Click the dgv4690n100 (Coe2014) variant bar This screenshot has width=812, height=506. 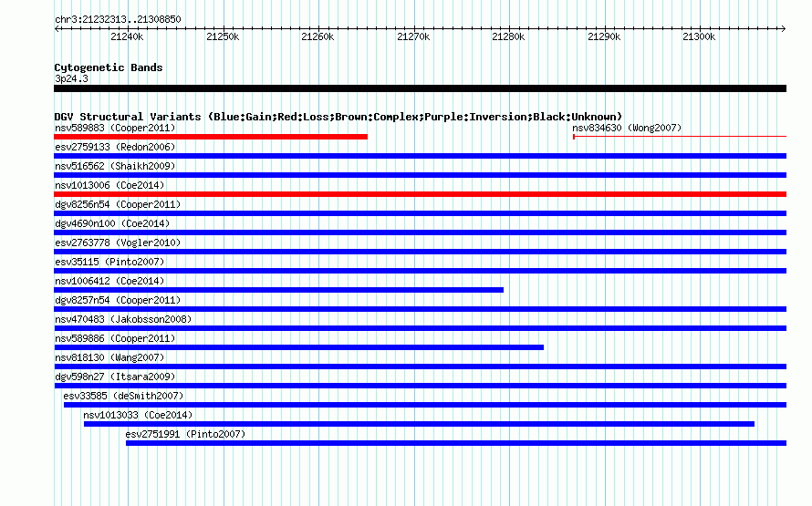[420, 232]
